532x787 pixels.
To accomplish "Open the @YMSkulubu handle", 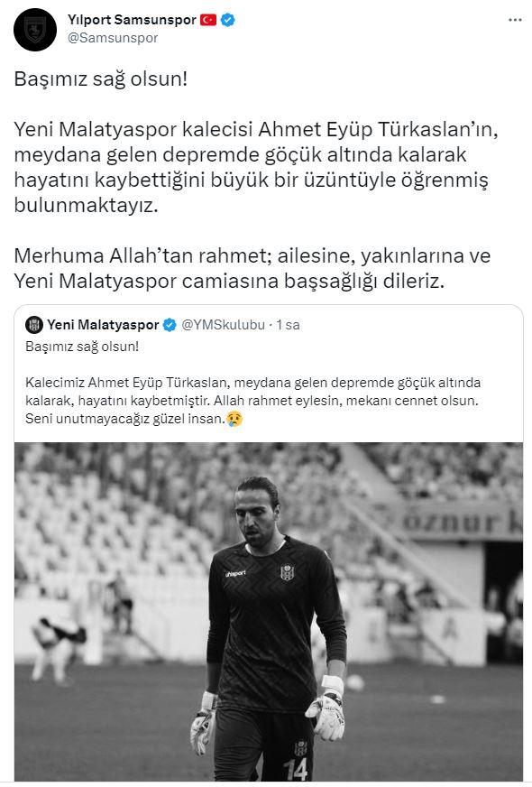I will [223, 325].
